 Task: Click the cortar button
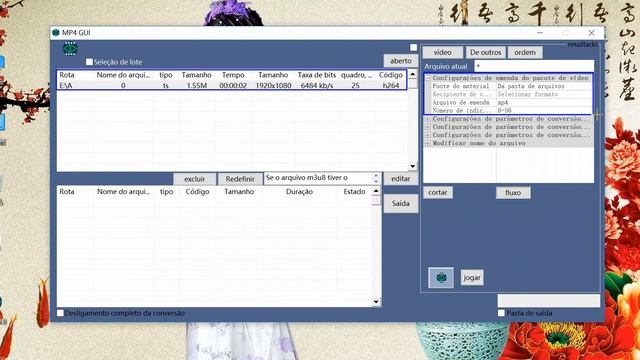pos(438,192)
